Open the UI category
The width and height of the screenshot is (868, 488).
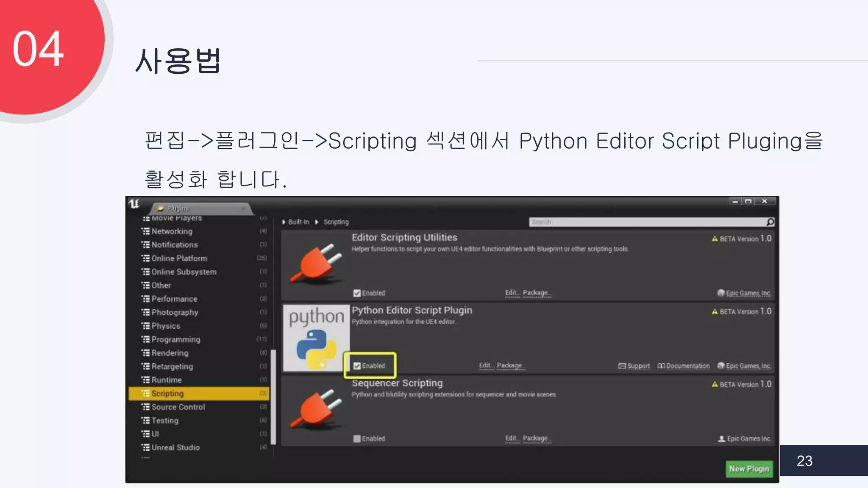pos(155,434)
